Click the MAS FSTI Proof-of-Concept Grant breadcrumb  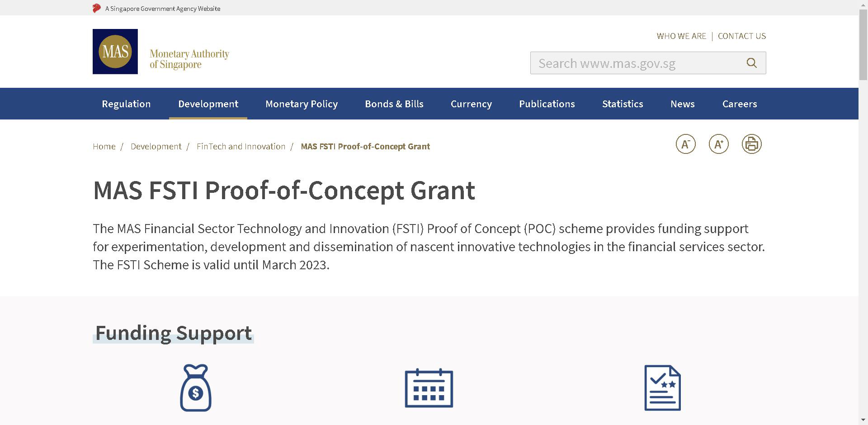365,146
